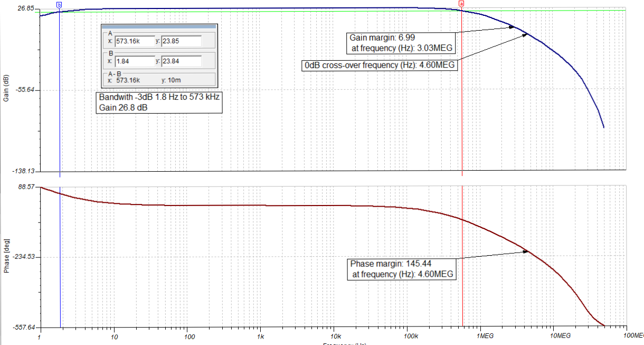
Task: Edit cursor B y value field 23.84
Action: (x=182, y=61)
